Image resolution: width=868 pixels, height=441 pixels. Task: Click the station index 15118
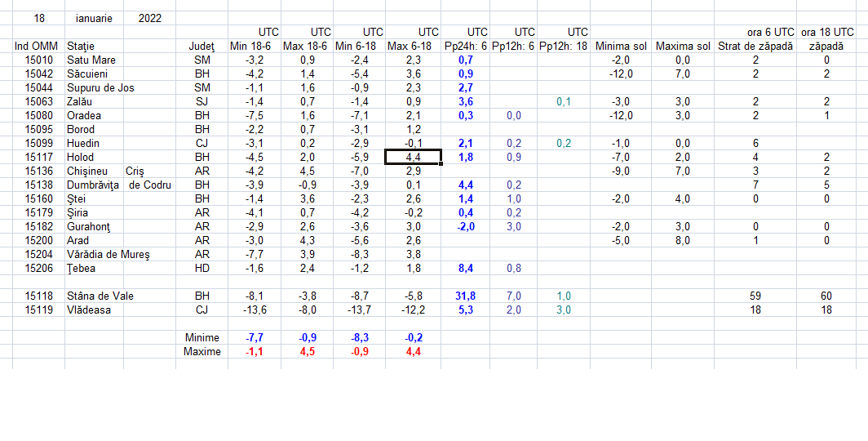tap(39, 296)
